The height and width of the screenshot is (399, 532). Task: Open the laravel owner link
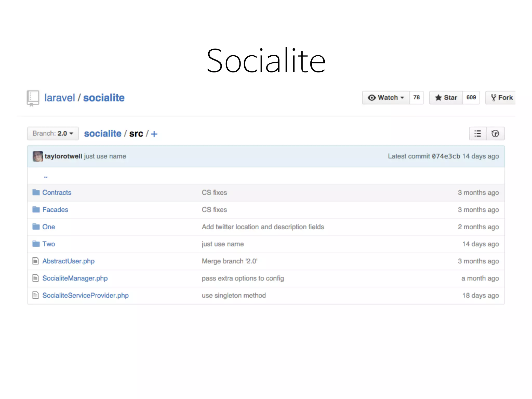pos(59,98)
